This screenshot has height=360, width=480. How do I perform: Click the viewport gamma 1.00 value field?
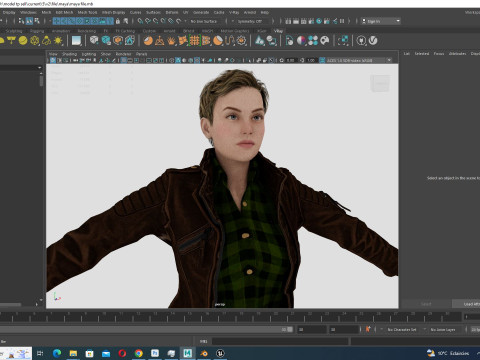pos(311,60)
